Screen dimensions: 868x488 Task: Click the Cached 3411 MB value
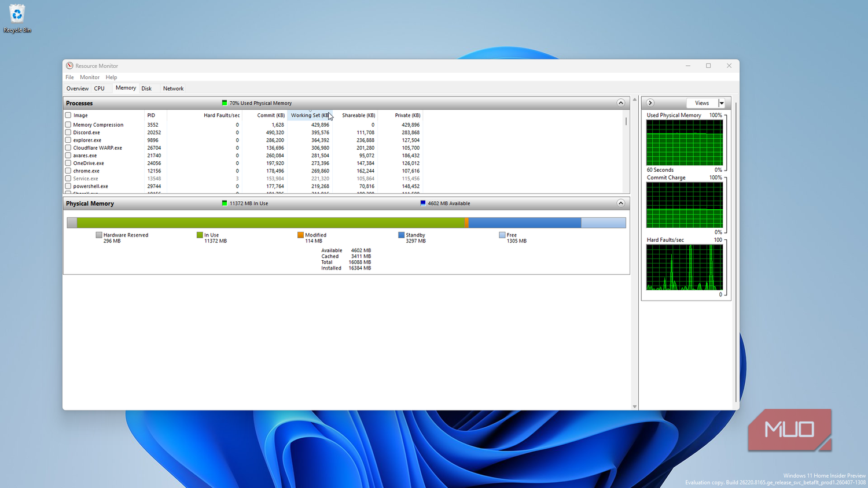361,256
